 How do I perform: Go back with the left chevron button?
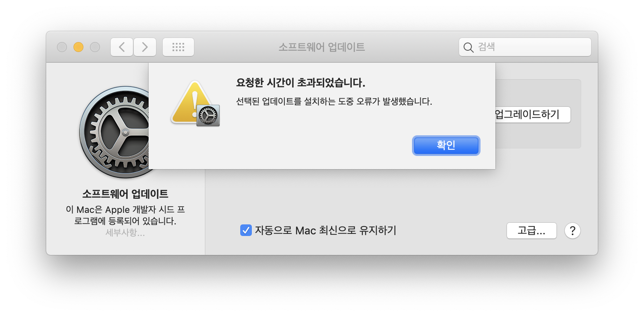tap(122, 47)
